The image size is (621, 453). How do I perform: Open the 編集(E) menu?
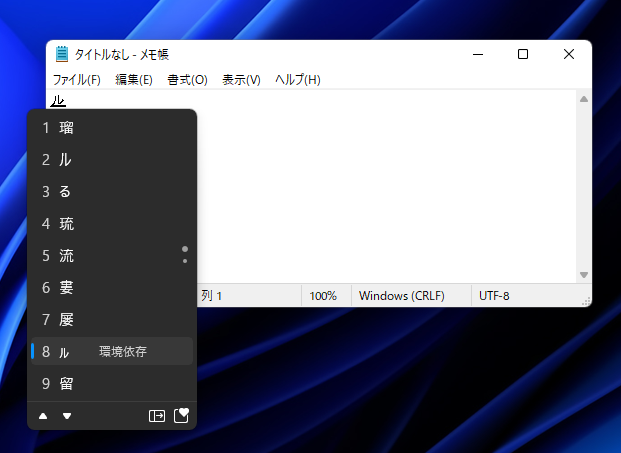(x=134, y=80)
